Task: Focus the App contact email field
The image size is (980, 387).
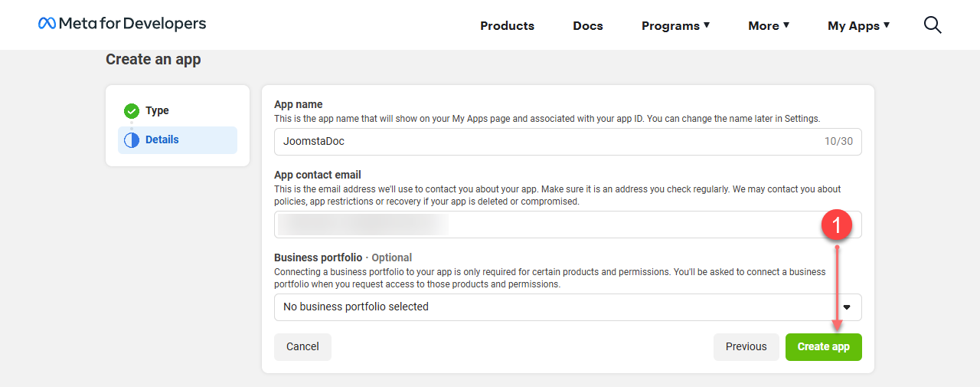Action: pyautogui.click(x=568, y=225)
